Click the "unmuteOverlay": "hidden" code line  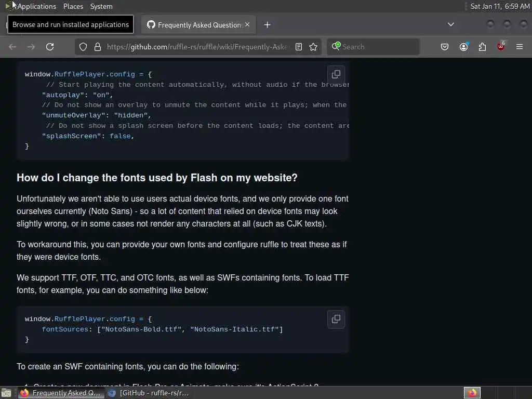click(x=96, y=115)
